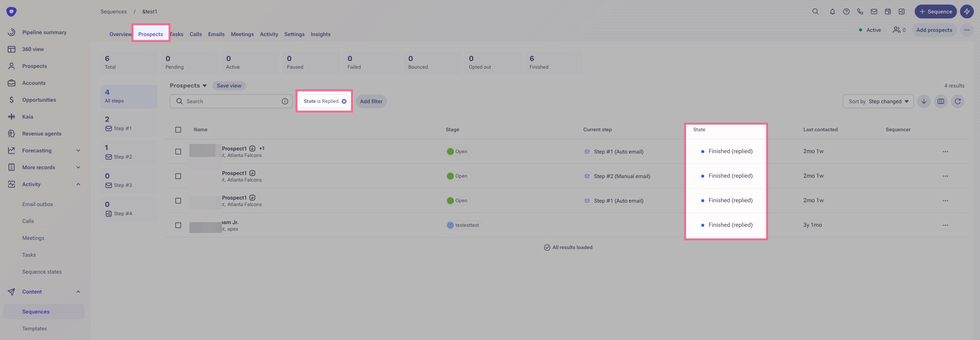
Task: Open the search icon in top bar
Action: click(815, 12)
